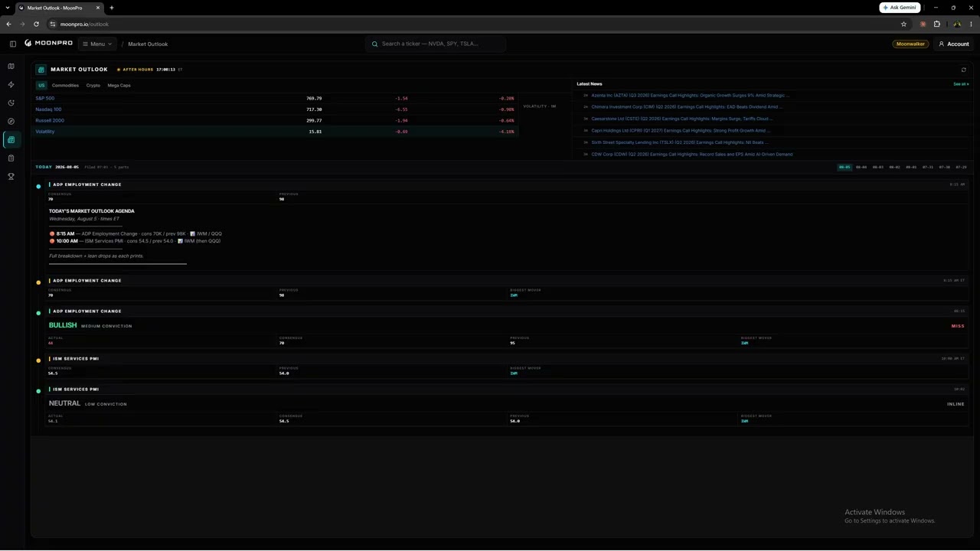Open the compass sidebar icon
This screenshot has width=980, height=551.
point(11,122)
